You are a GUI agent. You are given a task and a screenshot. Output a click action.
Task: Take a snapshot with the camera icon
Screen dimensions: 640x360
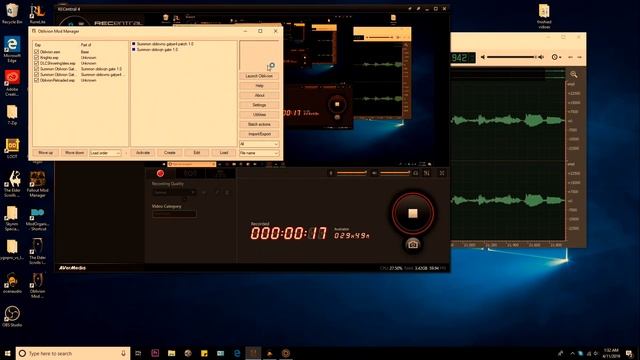point(413,244)
